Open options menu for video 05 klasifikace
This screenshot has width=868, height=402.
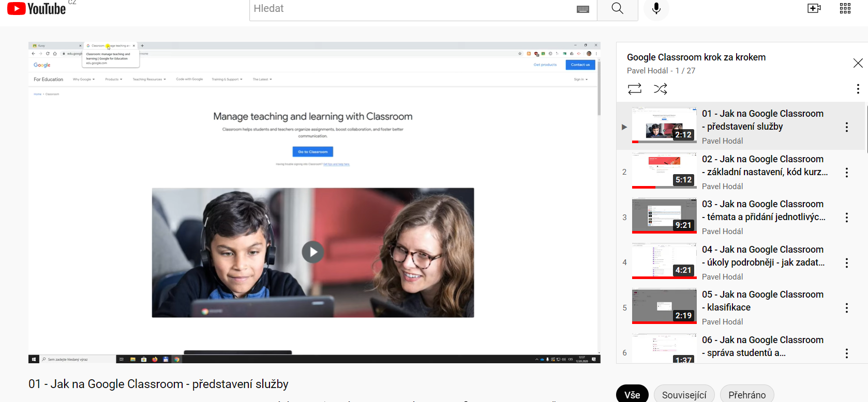(x=846, y=308)
